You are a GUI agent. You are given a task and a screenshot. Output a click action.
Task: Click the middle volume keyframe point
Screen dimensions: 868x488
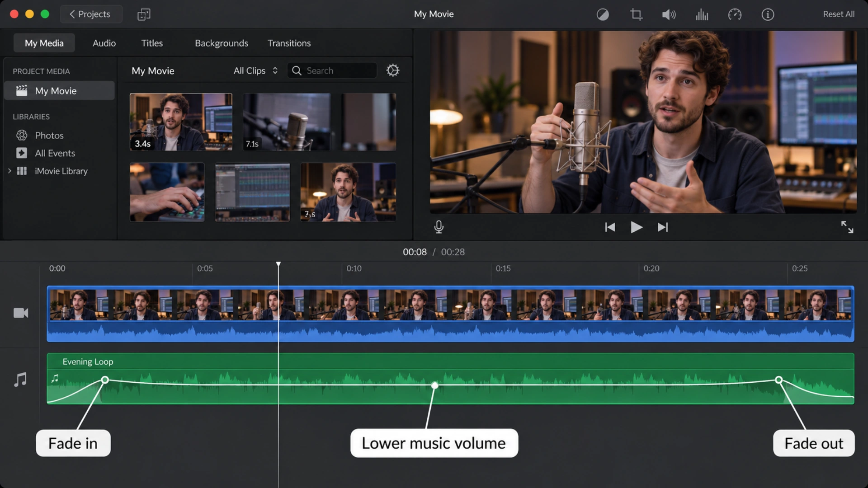coord(434,385)
